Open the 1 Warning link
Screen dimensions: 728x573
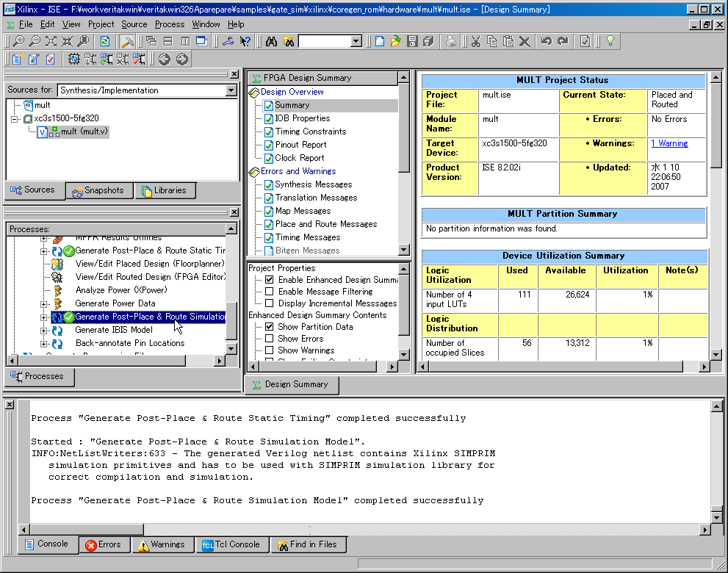point(669,143)
